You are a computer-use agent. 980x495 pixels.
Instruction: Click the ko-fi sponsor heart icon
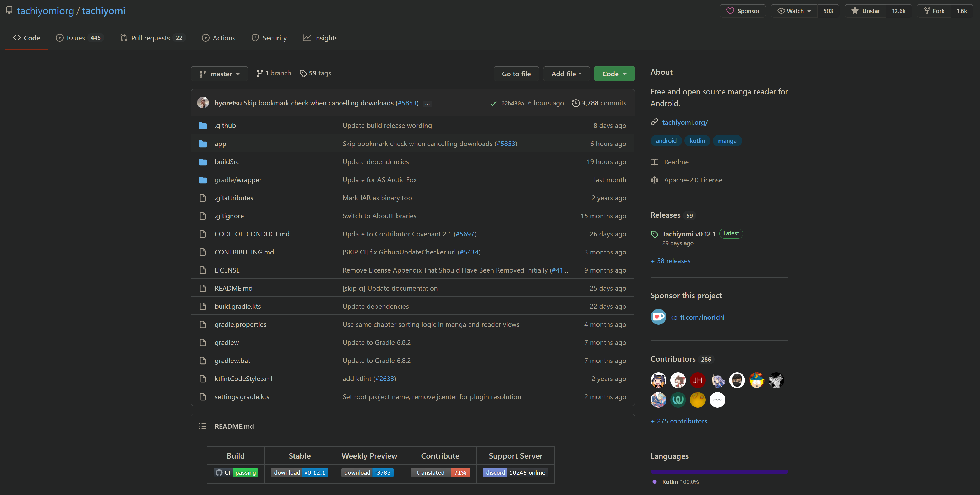(658, 317)
